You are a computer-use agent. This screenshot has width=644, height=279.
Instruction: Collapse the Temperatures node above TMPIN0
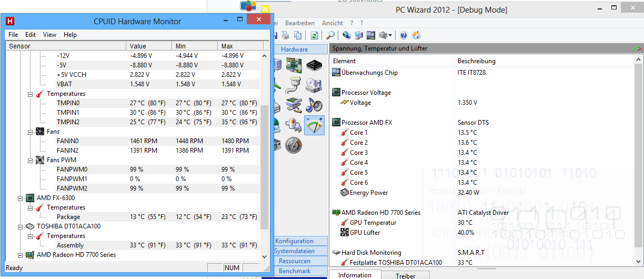pyautogui.click(x=31, y=94)
